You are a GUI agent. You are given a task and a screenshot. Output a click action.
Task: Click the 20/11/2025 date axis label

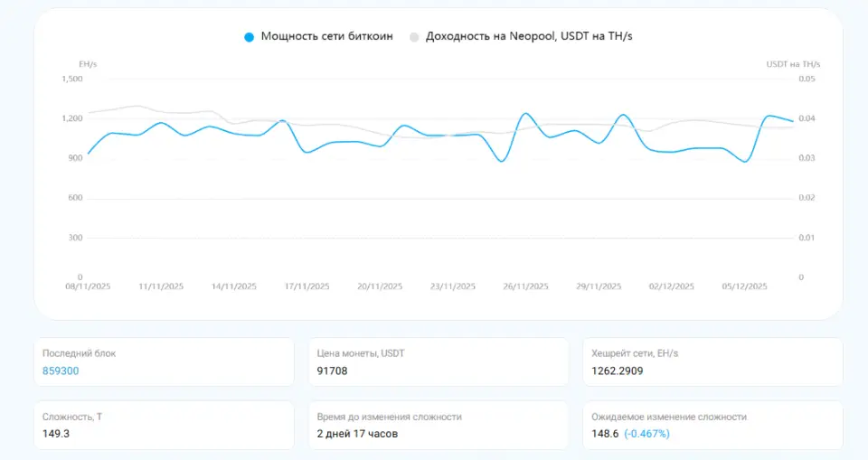(x=380, y=286)
